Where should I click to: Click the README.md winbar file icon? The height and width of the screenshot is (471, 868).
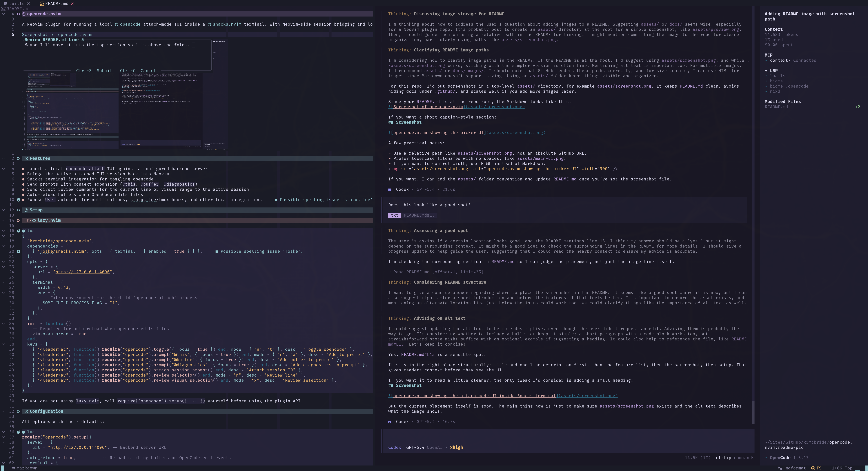(3, 9)
